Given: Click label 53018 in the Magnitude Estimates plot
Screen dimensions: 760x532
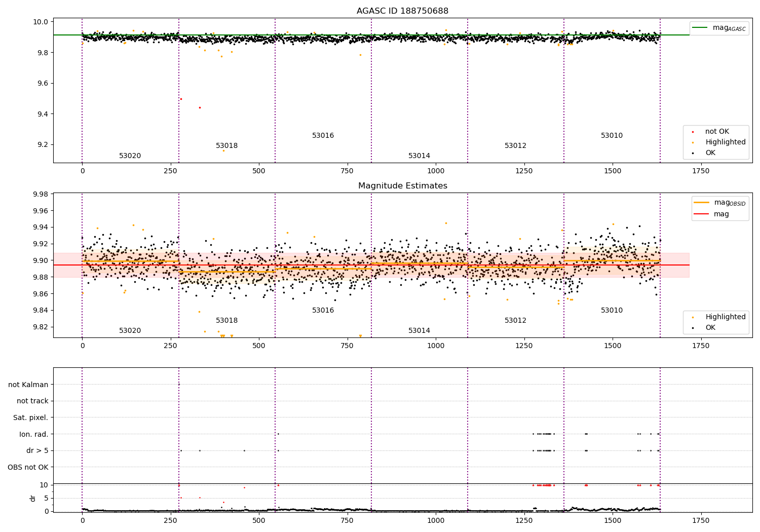Looking at the screenshot, I should tap(226, 321).
